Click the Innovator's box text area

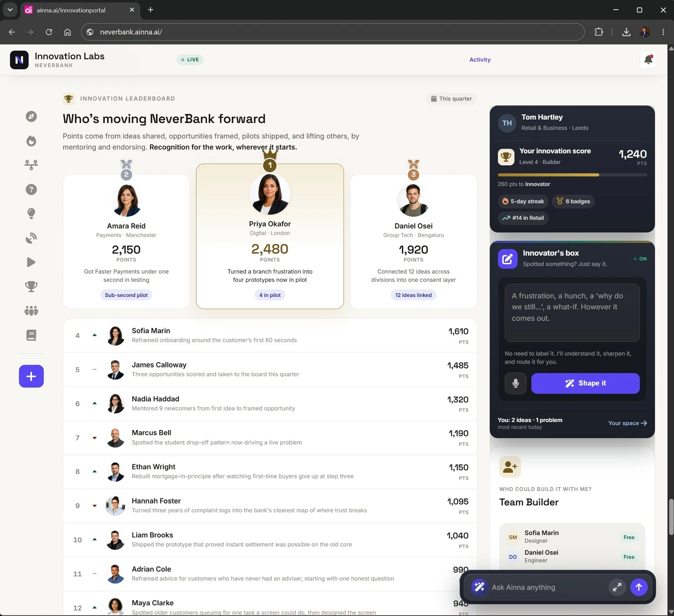(x=572, y=313)
